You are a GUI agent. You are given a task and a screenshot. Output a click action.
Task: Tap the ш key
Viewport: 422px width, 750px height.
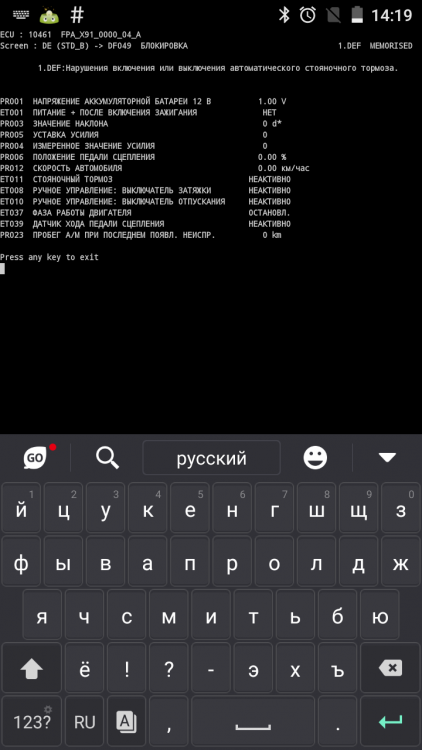316,508
